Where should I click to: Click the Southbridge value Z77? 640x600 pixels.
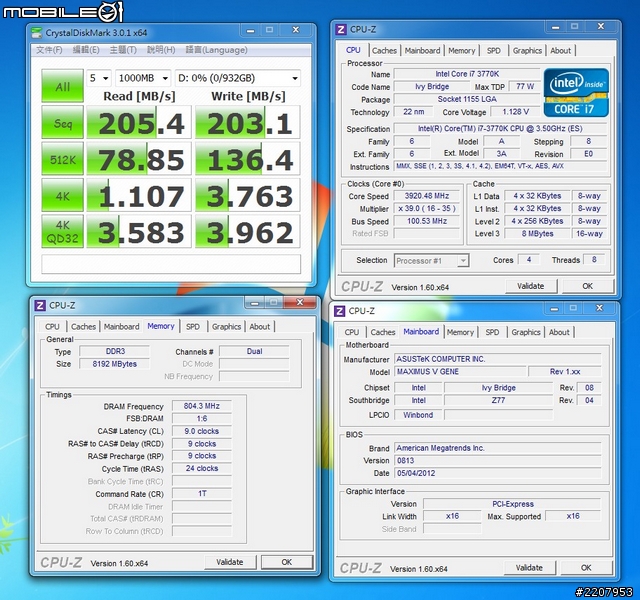498,400
